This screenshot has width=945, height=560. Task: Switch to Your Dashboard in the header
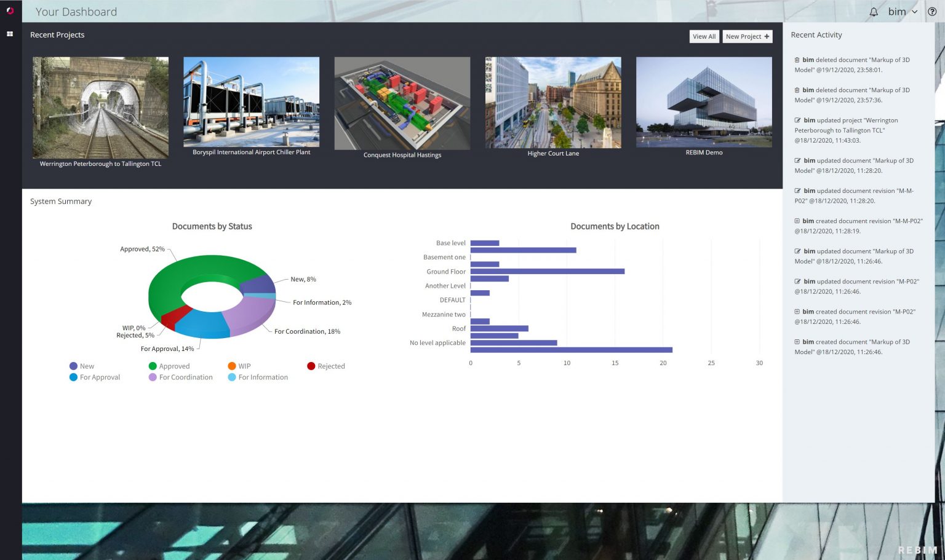pyautogui.click(x=76, y=12)
